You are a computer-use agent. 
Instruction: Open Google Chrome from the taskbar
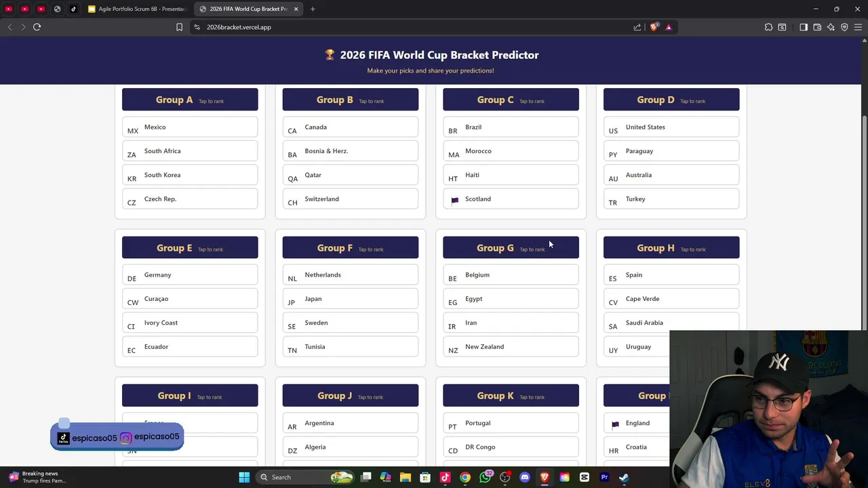coord(465,477)
